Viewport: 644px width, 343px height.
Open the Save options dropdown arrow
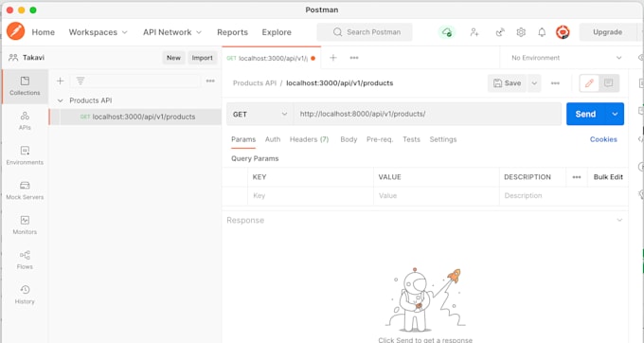534,83
